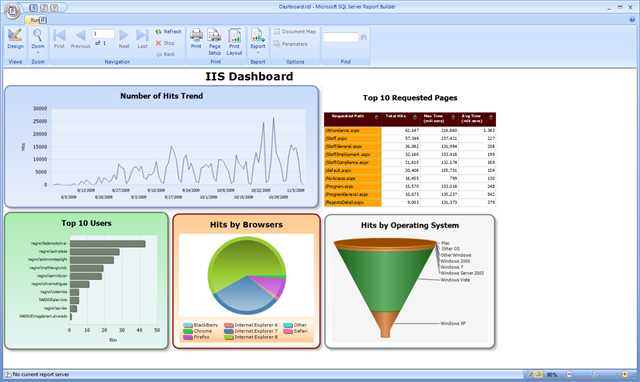
Task: Select the /NoAccess.aspx path cell
Action: coord(353,178)
